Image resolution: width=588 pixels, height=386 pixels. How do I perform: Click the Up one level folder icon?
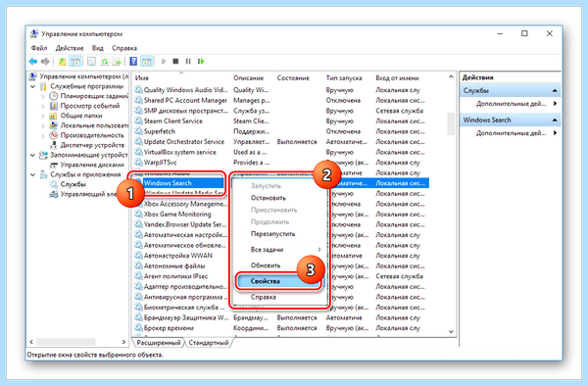click(63, 61)
